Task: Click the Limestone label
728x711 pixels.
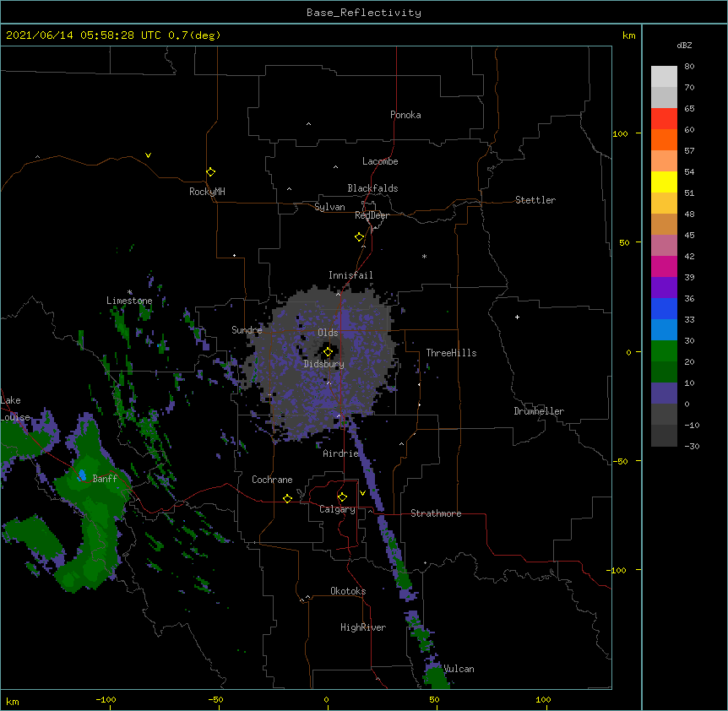Action: point(129,301)
